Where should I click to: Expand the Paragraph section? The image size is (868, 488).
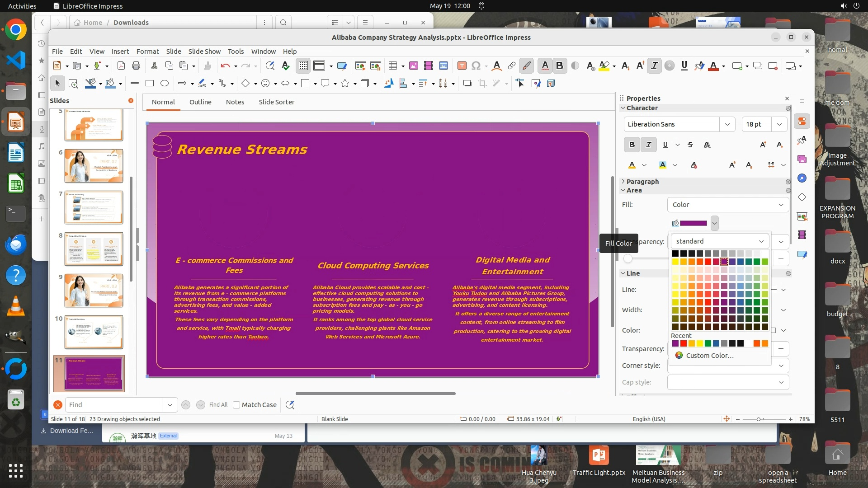[642, 181]
